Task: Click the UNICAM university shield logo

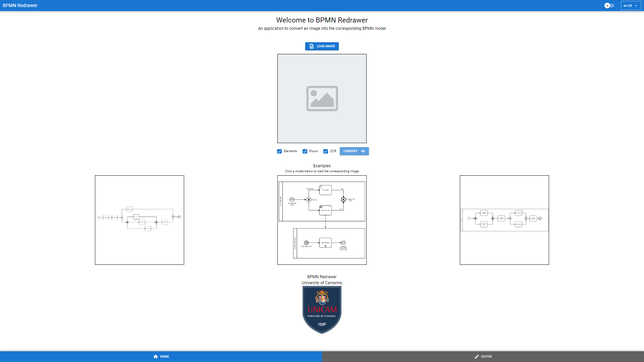Action: tap(322, 310)
